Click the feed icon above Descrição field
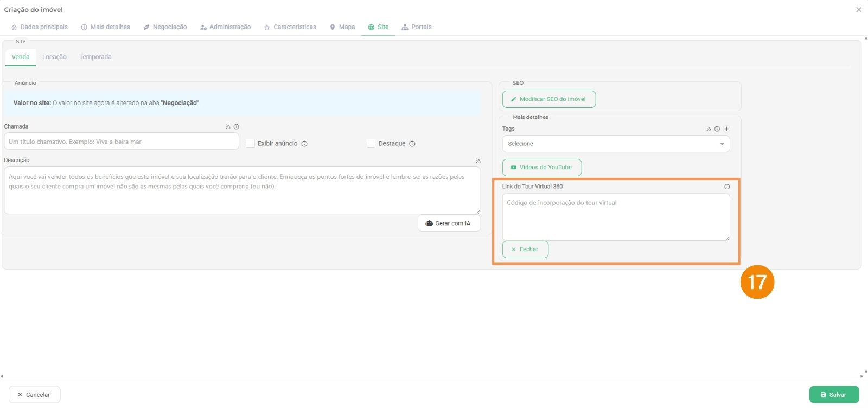 (x=478, y=161)
